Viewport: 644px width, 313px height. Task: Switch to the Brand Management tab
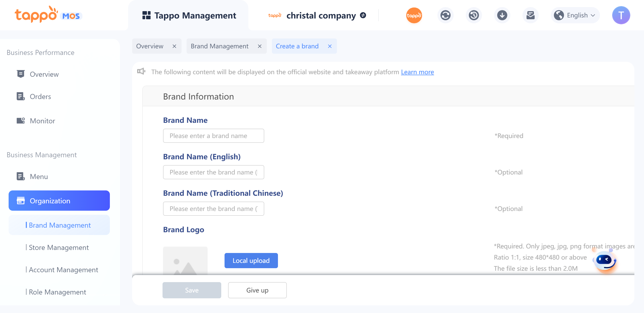(219, 46)
